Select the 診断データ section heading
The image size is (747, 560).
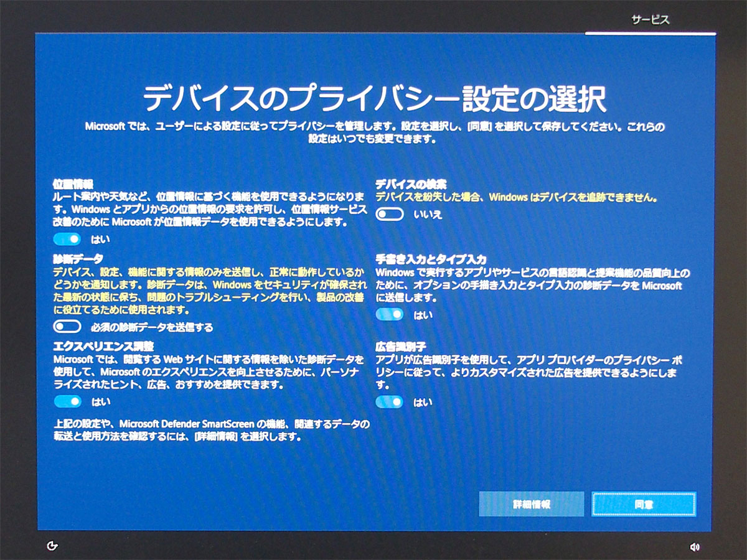click(78, 258)
